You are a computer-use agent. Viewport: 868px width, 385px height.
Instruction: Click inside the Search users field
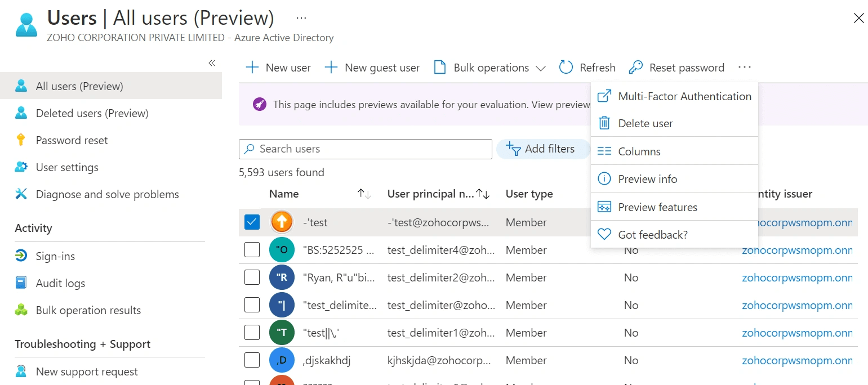point(365,149)
